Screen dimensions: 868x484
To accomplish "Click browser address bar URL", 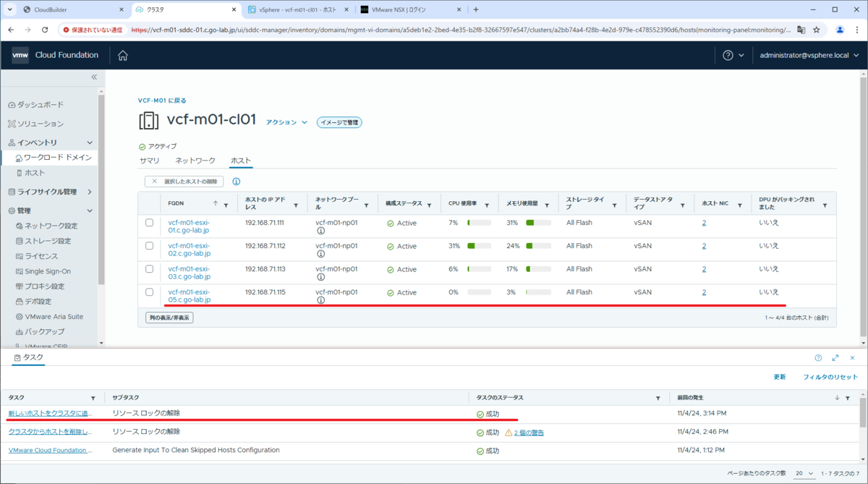I will 459,30.
